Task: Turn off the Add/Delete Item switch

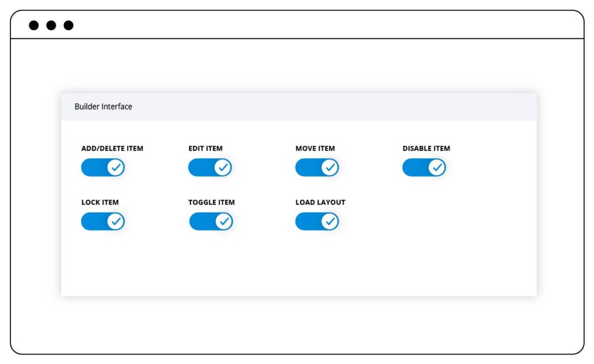Action: point(103,168)
